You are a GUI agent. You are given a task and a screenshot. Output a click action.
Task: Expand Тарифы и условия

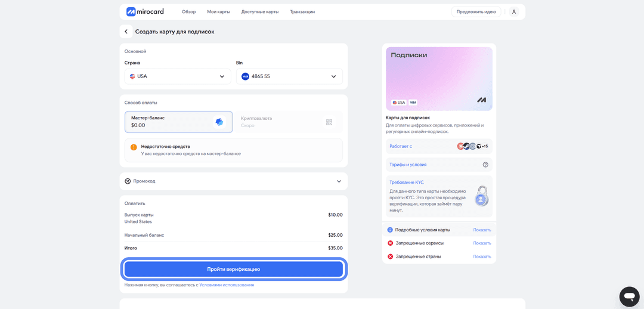[x=439, y=165]
